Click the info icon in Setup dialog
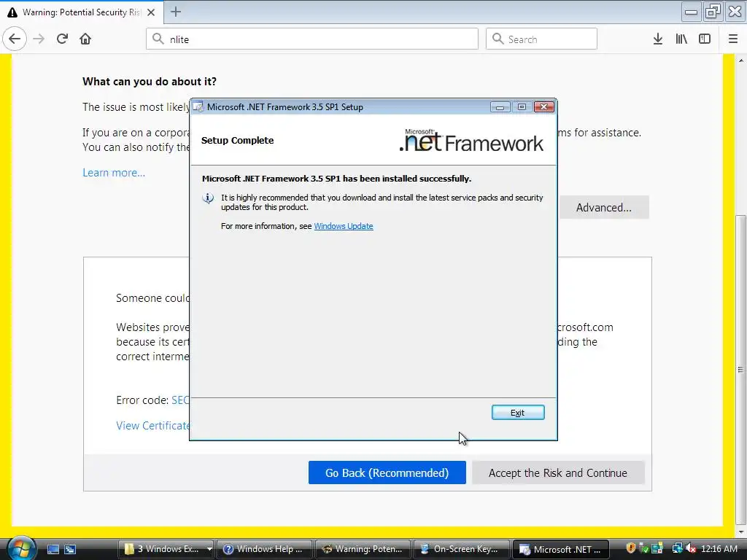This screenshot has height=560, width=747. [208, 198]
